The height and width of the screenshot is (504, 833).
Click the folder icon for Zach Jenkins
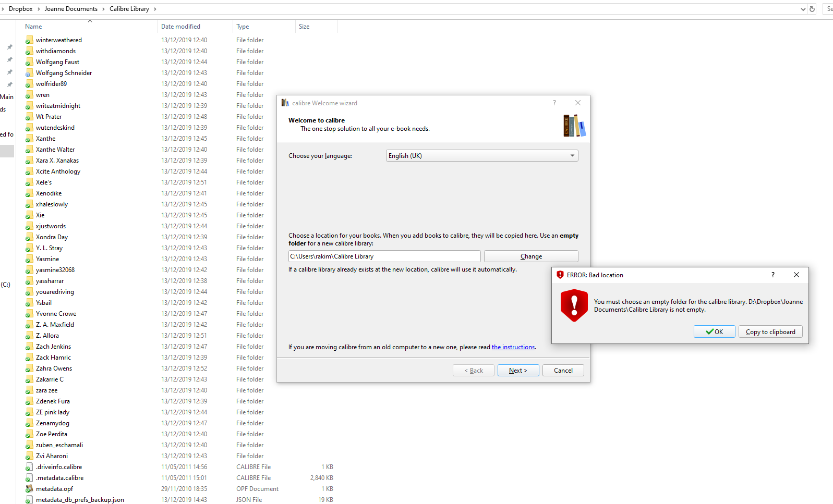pos(29,347)
